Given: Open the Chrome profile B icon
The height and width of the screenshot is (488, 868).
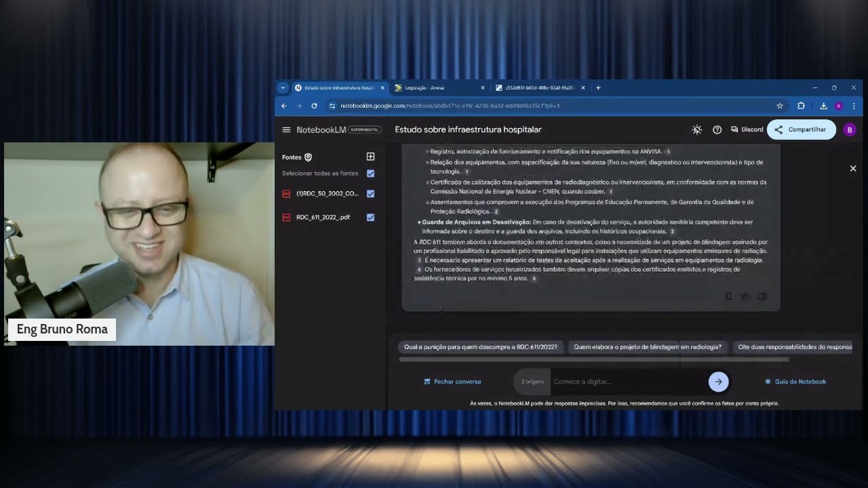Looking at the screenshot, I should [x=839, y=106].
